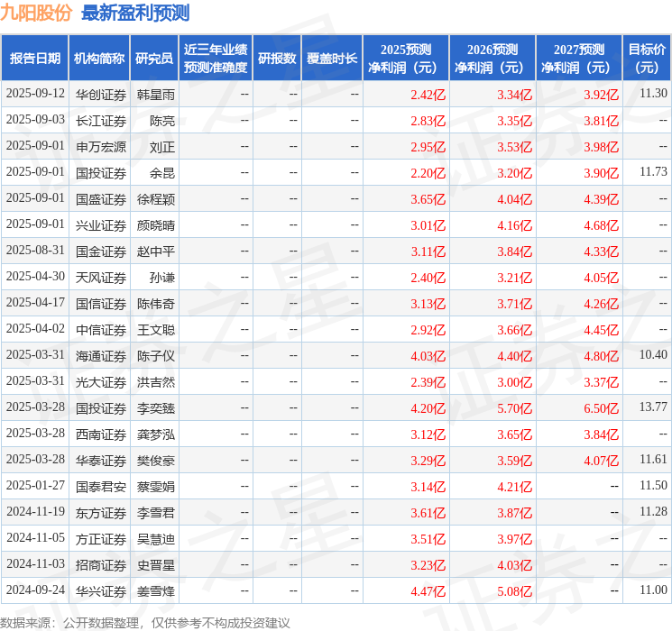Click target price 11.00
The height and width of the screenshot is (631, 672).
pos(653,590)
